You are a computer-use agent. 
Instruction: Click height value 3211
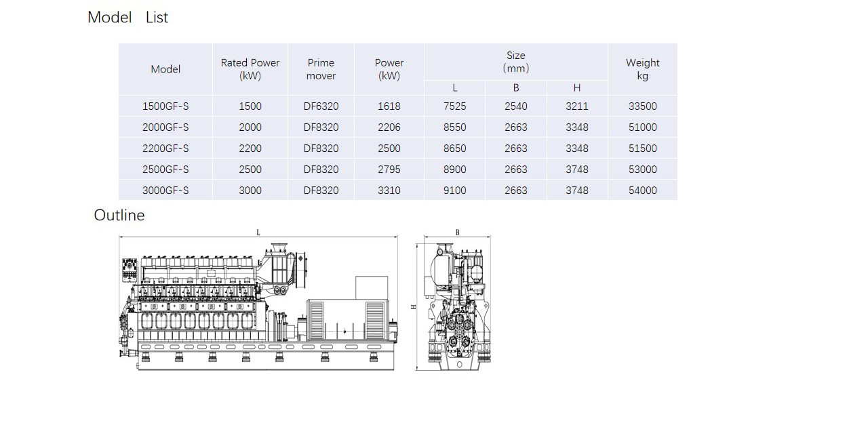click(577, 106)
